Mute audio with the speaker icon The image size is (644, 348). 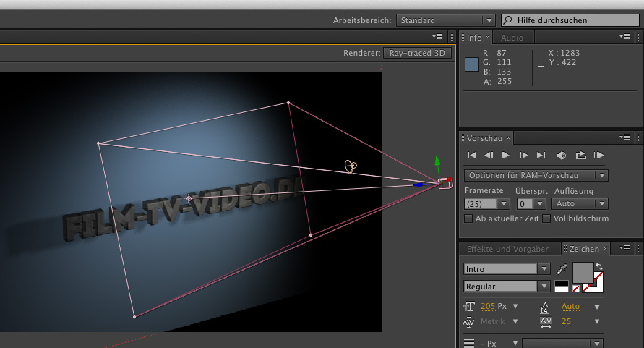pyautogui.click(x=561, y=156)
